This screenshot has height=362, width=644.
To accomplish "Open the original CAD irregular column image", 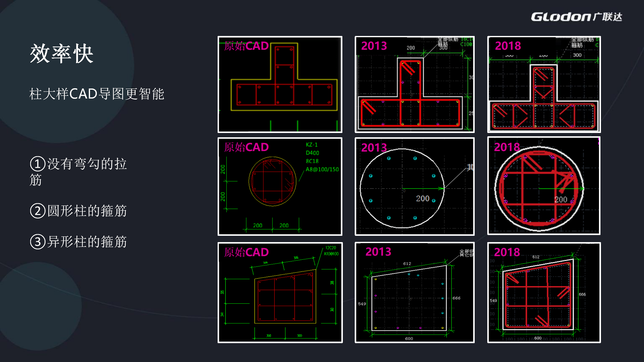I will (280, 292).
